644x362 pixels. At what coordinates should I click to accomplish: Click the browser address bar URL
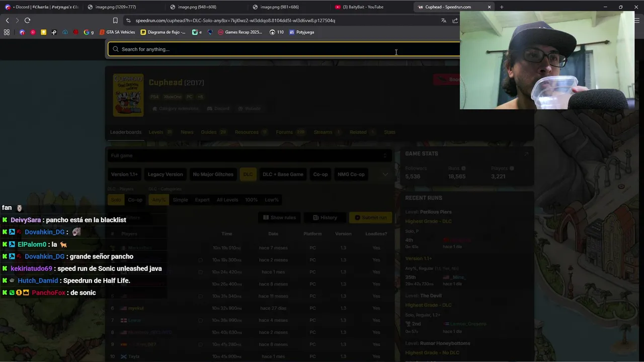click(235, 21)
